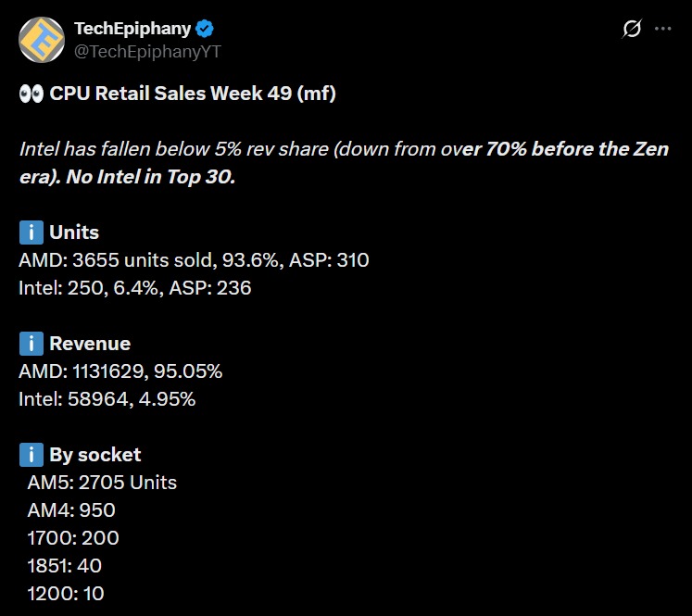Click the 'AM5: 2705 Units' socket line
Image resolution: width=692 pixels, height=616 pixels.
[102, 483]
